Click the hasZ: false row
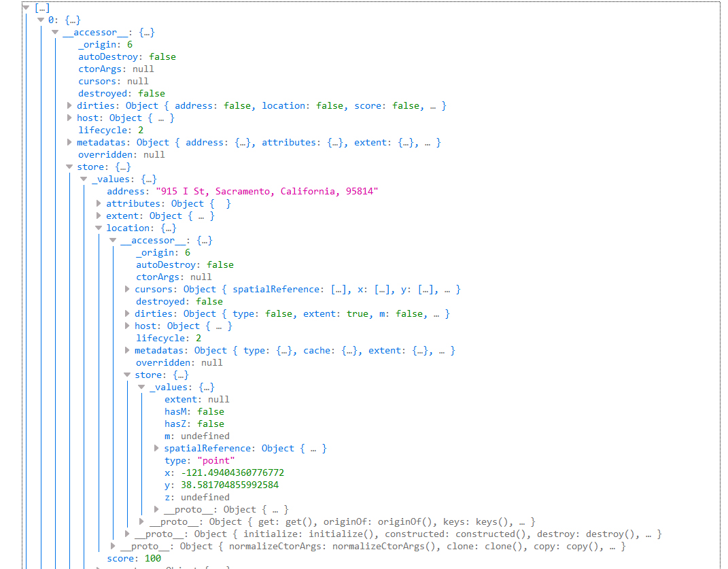 tap(194, 424)
